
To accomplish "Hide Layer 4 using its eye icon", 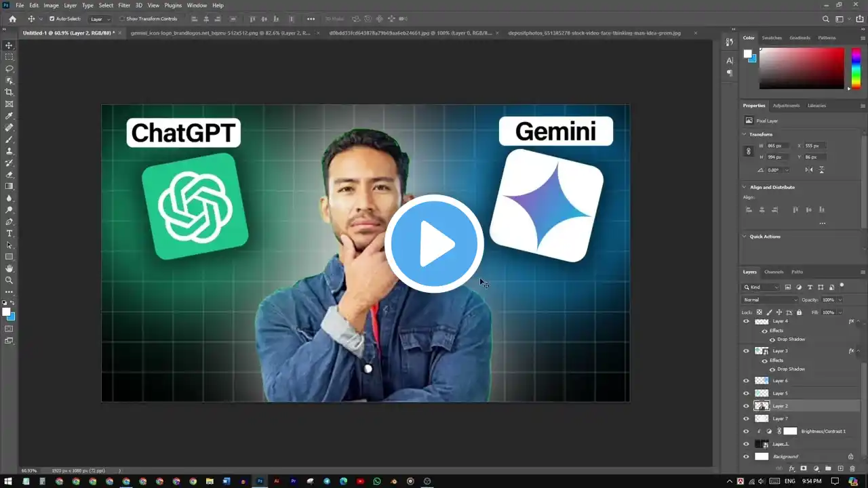I will point(747,321).
